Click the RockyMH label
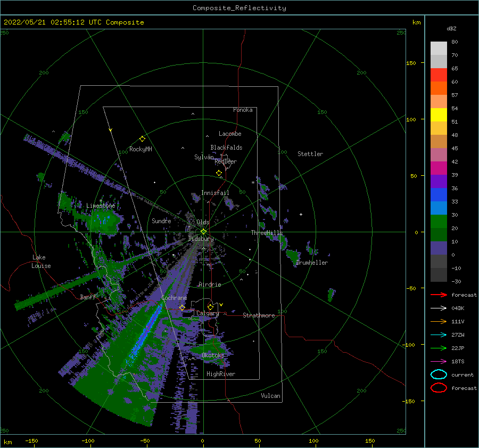The image size is (479, 448). click(141, 149)
